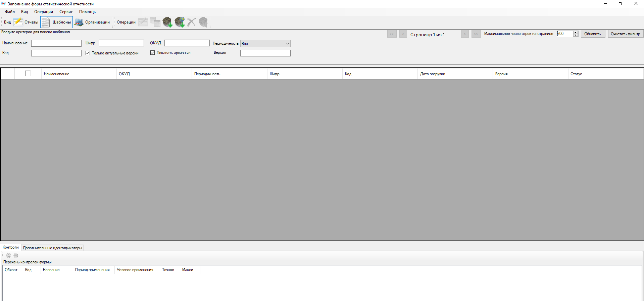The image size is (644, 301).
Task: Click the zip import icon with green arrow
Action: click(167, 22)
